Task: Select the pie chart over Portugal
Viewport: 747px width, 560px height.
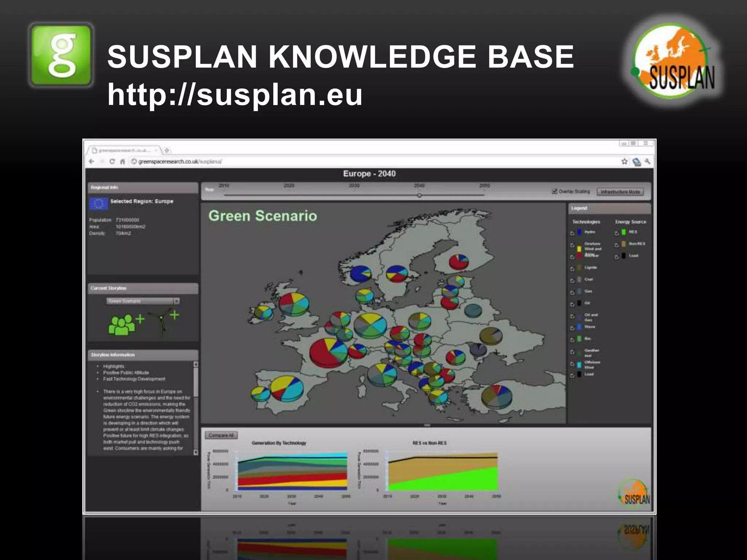Action: 260,394
